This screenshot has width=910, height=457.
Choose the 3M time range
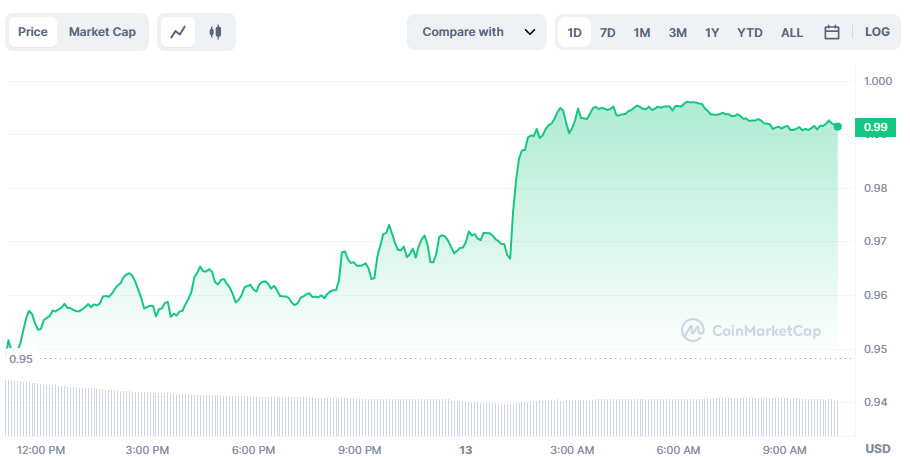677,33
